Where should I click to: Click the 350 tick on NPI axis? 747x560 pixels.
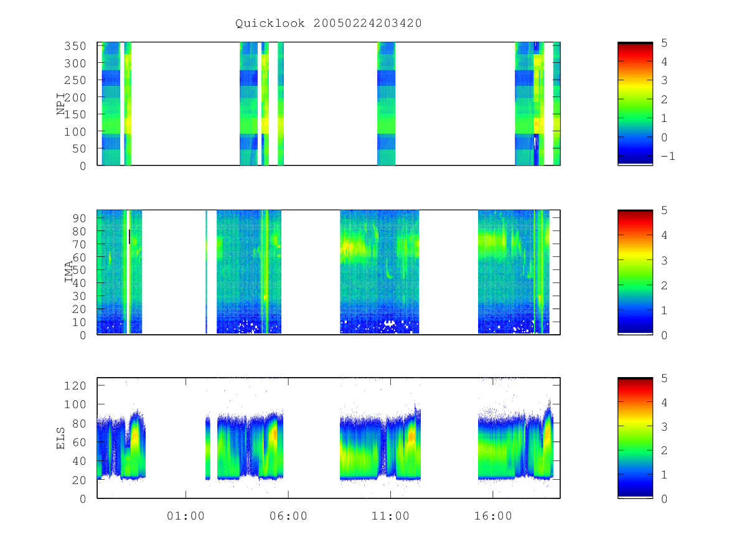coord(76,46)
